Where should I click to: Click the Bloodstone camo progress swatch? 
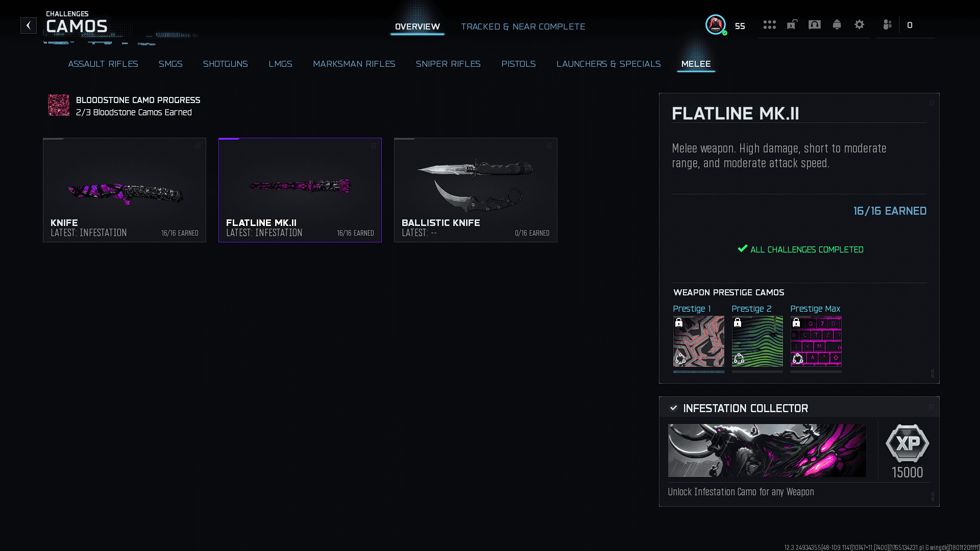click(x=59, y=105)
